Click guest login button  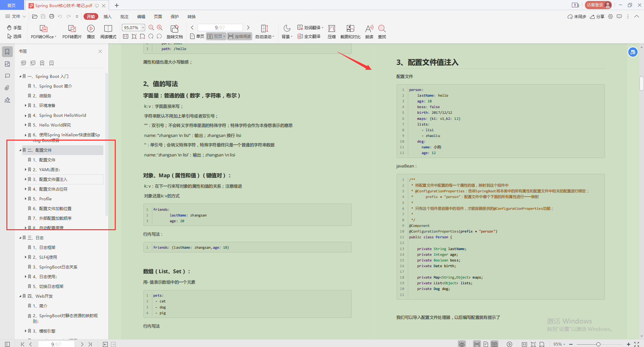click(x=598, y=5)
